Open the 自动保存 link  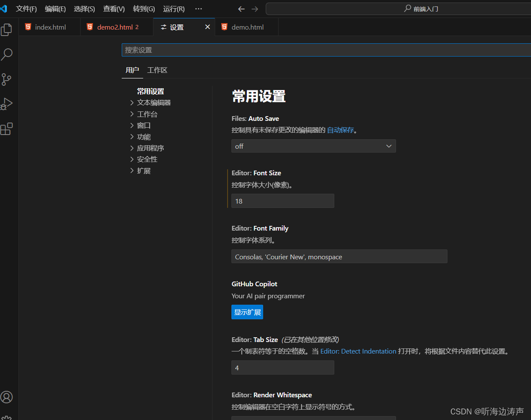click(340, 129)
